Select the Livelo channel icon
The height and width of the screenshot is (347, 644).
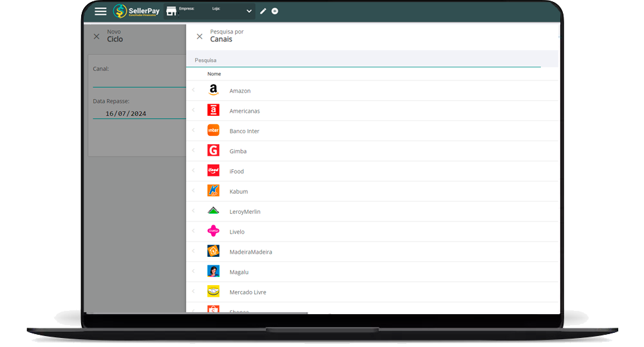[x=213, y=231]
